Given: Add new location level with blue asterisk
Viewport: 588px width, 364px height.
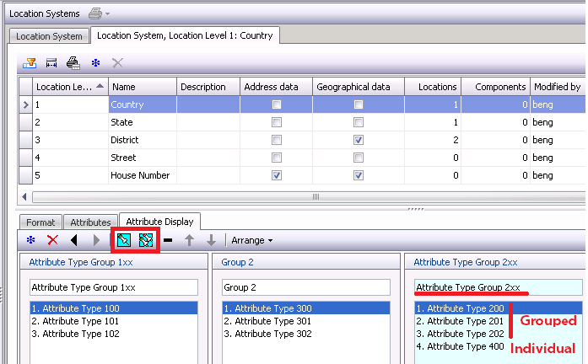Looking at the screenshot, I should (95, 63).
